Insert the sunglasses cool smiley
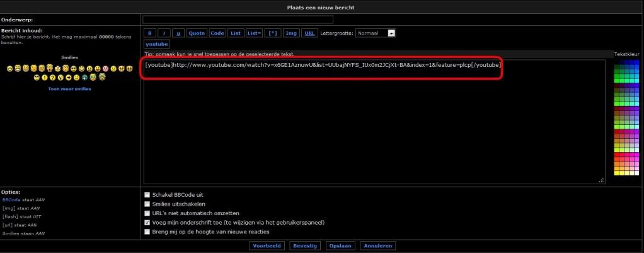 click(74, 69)
